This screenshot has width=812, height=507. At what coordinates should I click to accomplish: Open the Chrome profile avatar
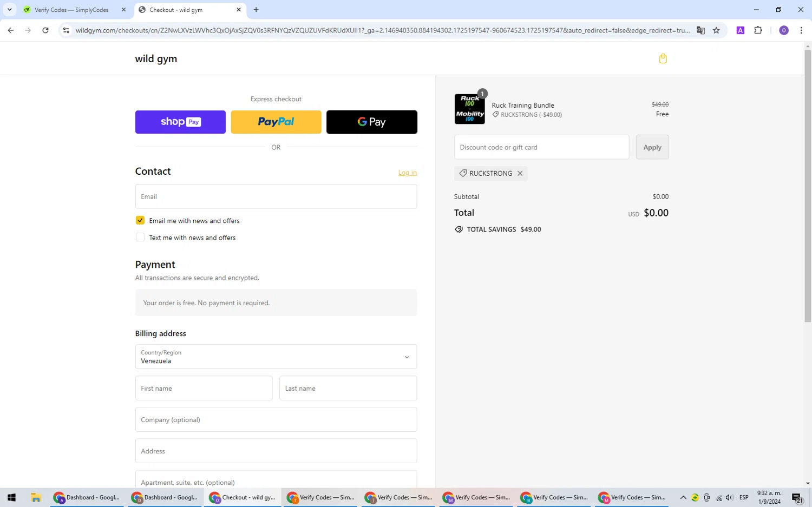[x=783, y=30]
